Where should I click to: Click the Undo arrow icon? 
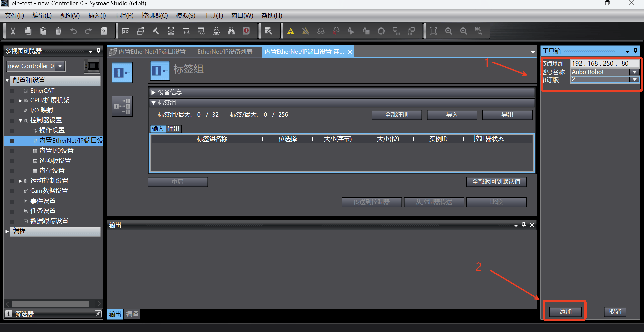(x=73, y=31)
